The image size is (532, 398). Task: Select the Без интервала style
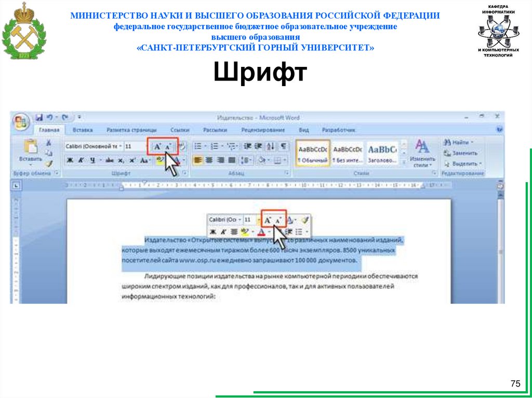[347, 154]
